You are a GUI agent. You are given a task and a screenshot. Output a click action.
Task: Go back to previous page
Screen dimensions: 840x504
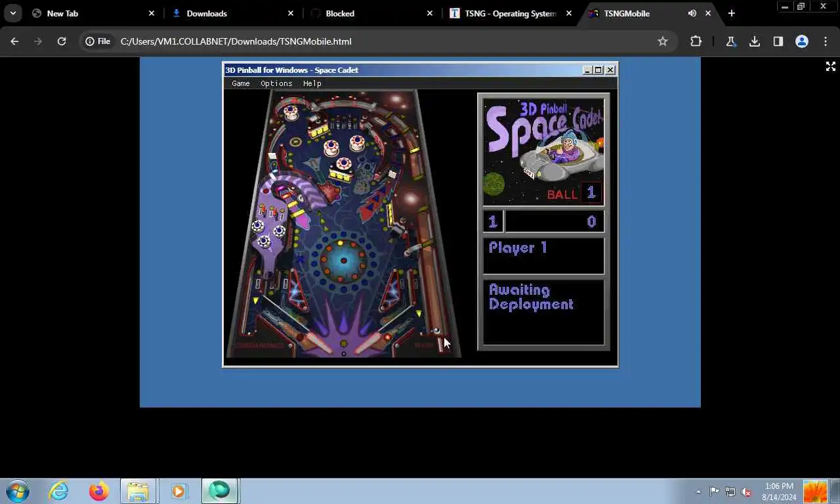click(x=14, y=41)
